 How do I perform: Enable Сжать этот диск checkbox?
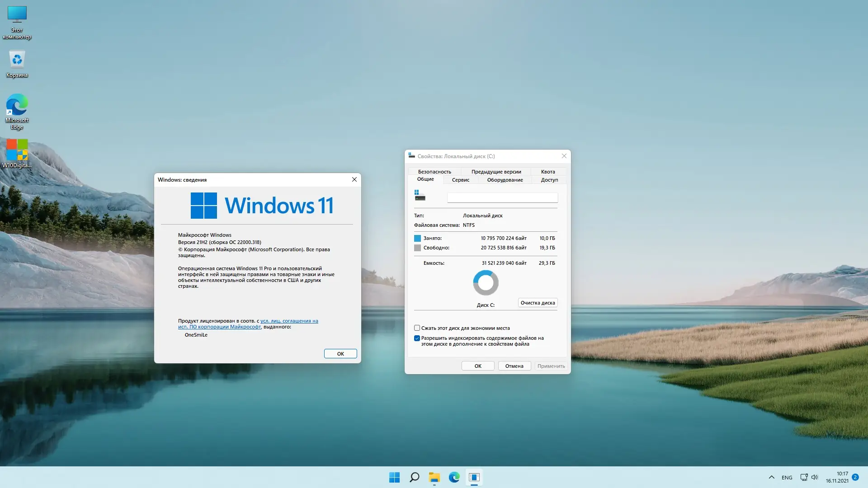(x=417, y=328)
